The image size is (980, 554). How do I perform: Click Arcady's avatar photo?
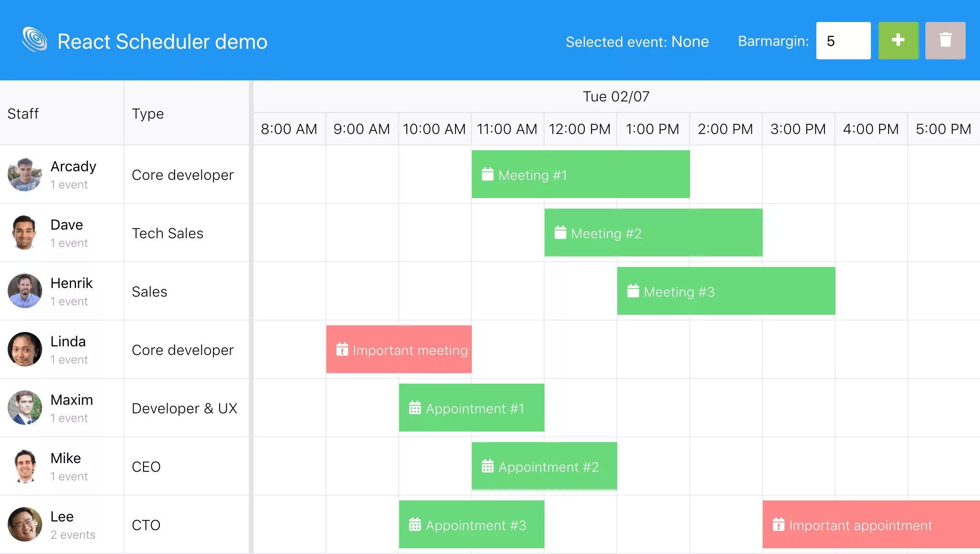pos(25,175)
